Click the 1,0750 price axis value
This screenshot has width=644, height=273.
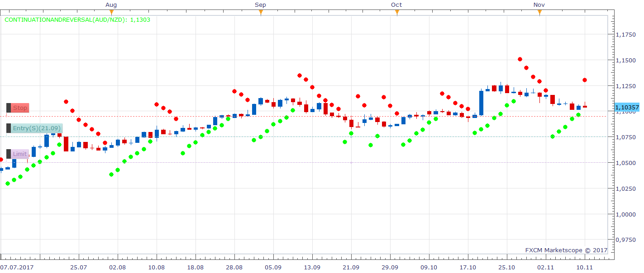click(625, 137)
